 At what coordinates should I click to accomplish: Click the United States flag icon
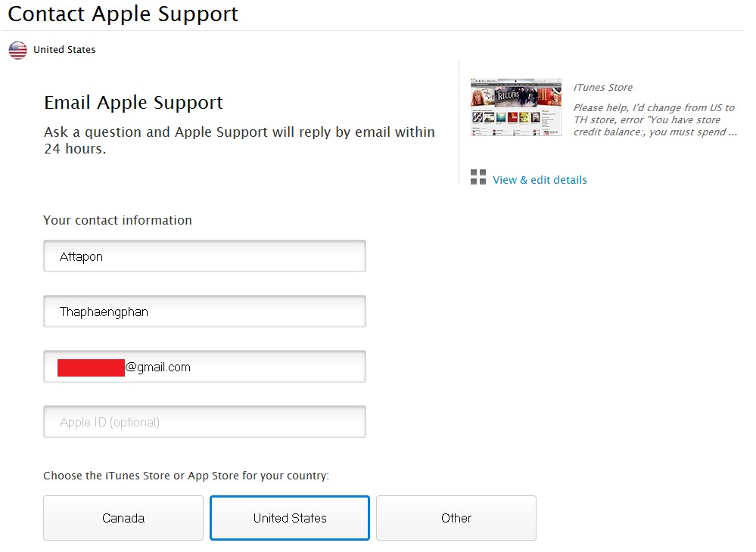[x=17, y=50]
